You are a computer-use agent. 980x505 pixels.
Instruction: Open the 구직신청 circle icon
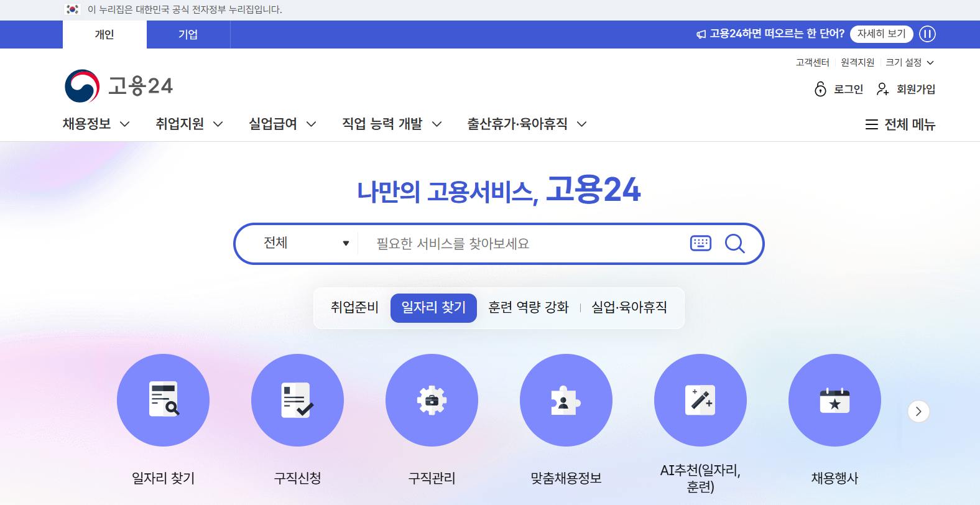tap(297, 400)
